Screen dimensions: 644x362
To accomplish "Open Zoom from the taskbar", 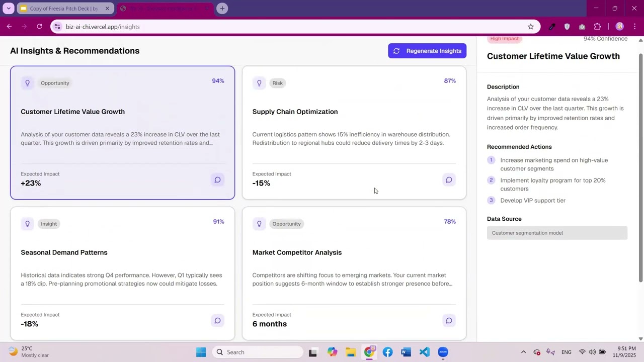I will (x=443, y=352).
